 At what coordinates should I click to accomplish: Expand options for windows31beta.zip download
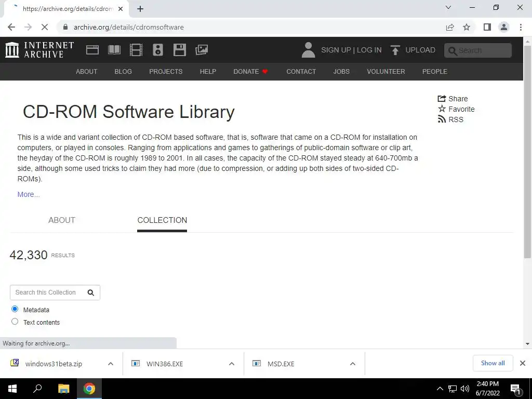point(111,364)
